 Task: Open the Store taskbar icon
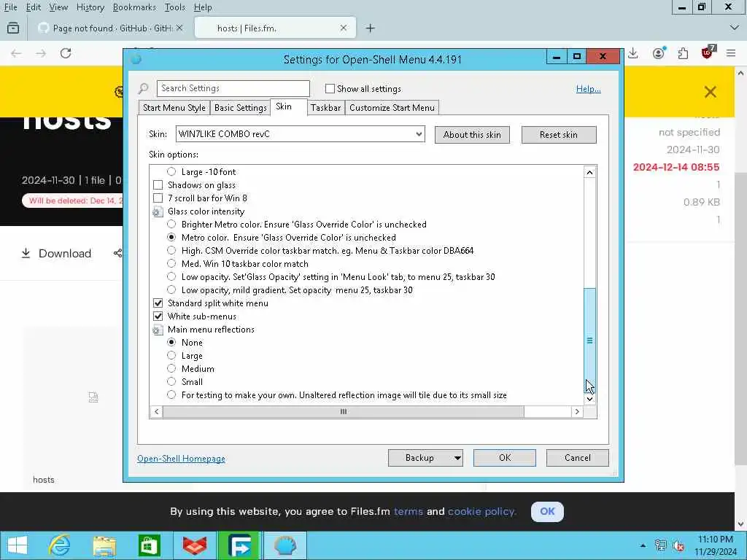149,545
